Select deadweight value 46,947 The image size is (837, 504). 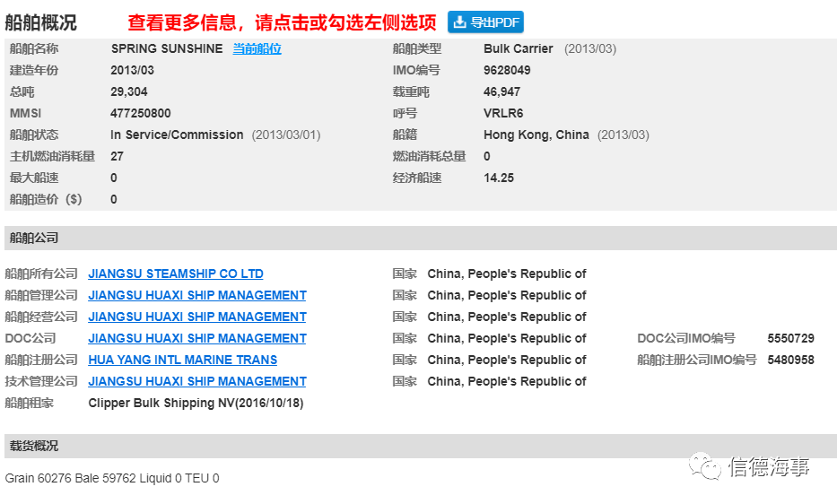[501, 91]
